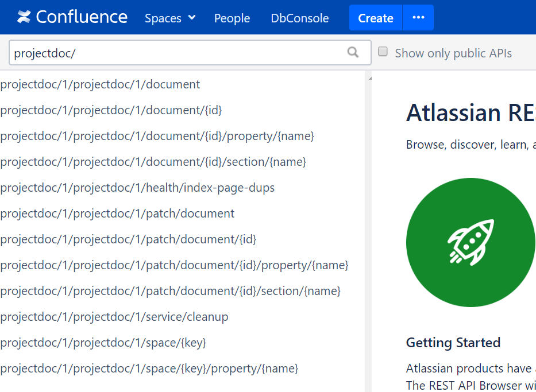Select the patch/document API endpoint
This screenshot has height=392, width=536.
(x=117, y=214)
